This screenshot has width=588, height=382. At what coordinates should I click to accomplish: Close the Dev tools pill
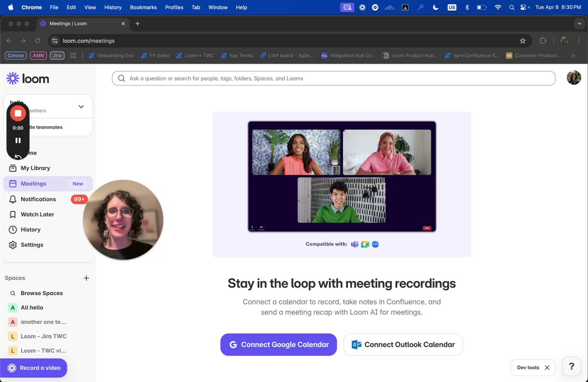click(547, 367)
